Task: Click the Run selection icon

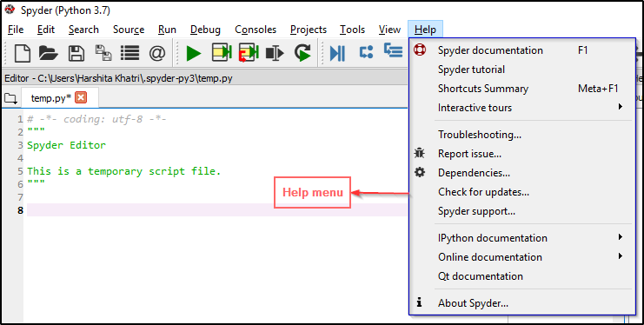Action: click(275, 53)
